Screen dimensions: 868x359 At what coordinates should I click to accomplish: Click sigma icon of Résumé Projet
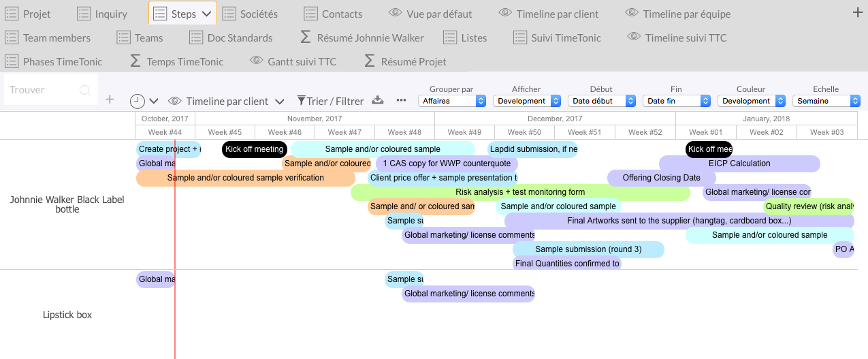click(370, 61)
